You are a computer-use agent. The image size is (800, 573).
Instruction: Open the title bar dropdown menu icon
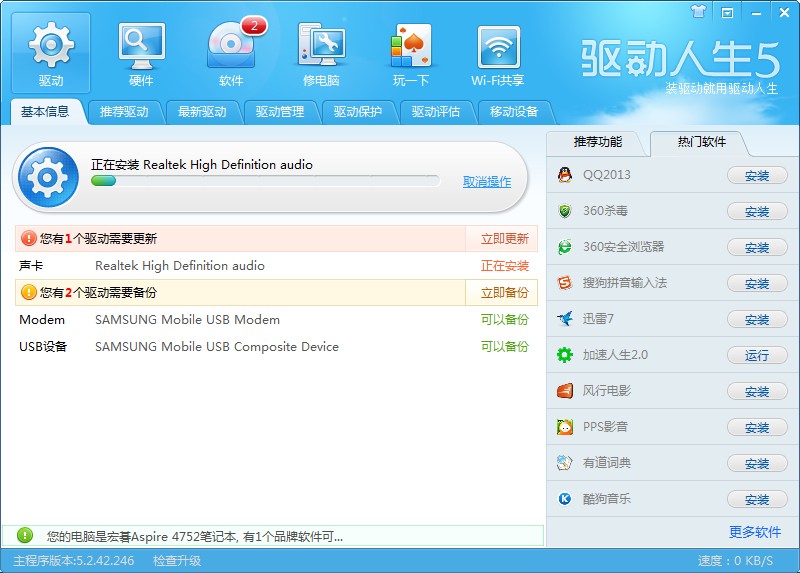[727, 12]
